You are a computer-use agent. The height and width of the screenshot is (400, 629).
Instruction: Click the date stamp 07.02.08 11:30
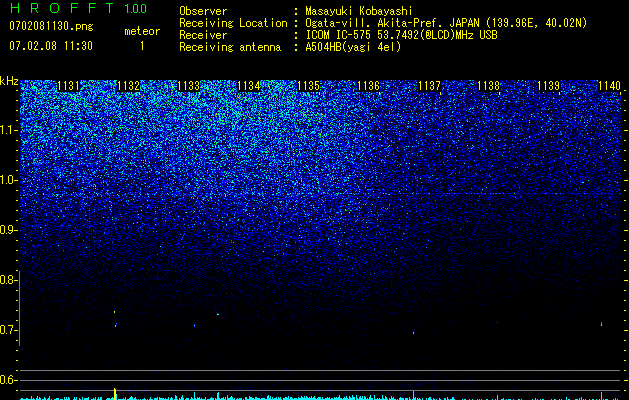pos(51,46)
